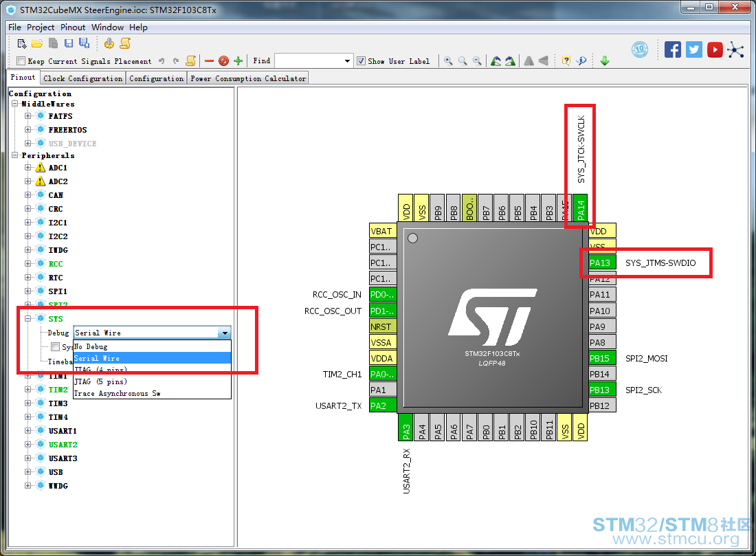The height and width of the screenshot is (556, 756).
Task: Open the Find dropdown arrow
Action: click(x=347, y=60)
